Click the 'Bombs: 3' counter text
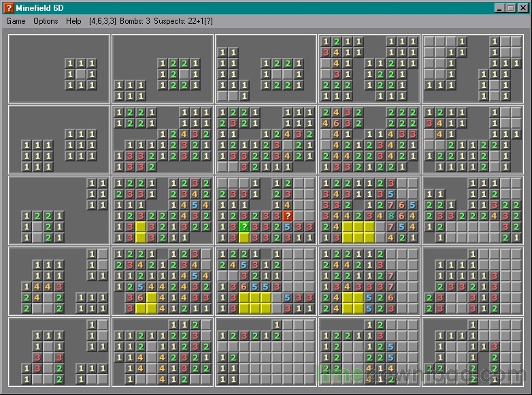532x395 pixels. (x=135, y=21)
